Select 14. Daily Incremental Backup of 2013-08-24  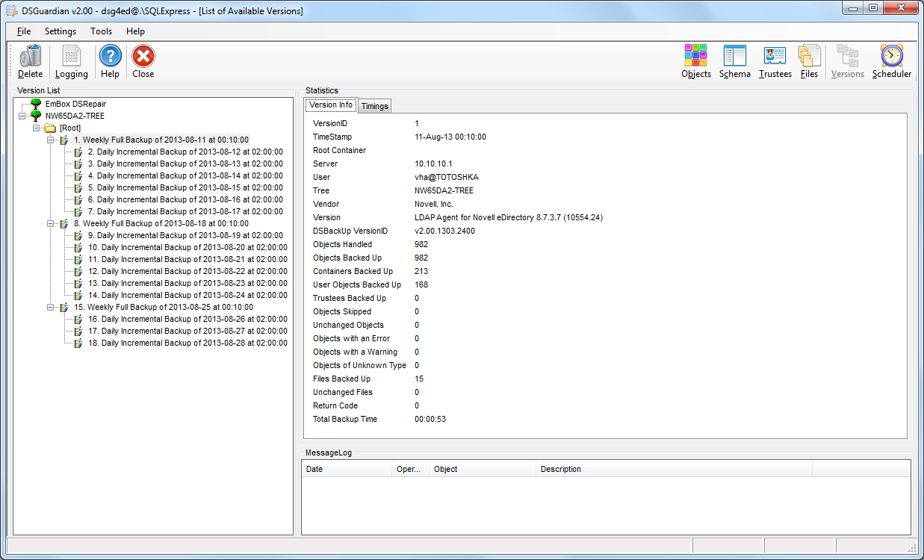coord(187,295)
